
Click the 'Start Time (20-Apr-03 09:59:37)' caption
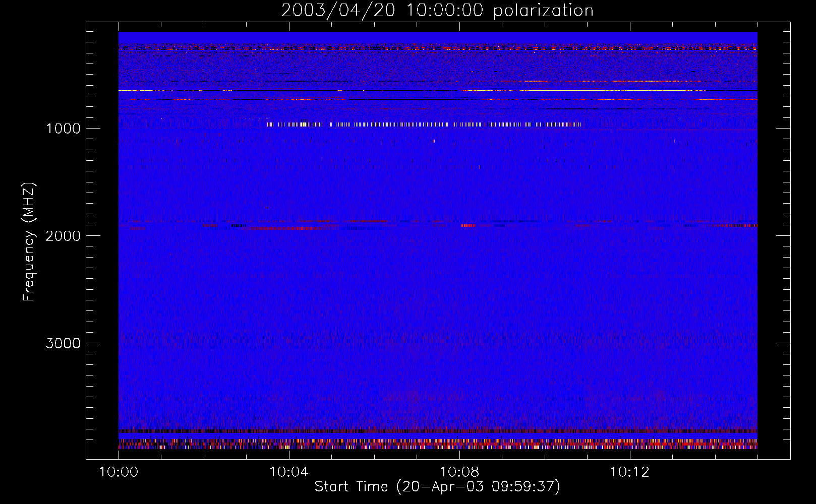(x=437, y=487)
